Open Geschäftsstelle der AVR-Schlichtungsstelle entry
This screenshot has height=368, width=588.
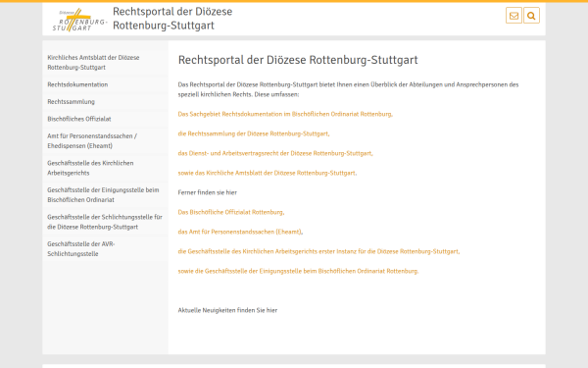(x=106, y=249)
